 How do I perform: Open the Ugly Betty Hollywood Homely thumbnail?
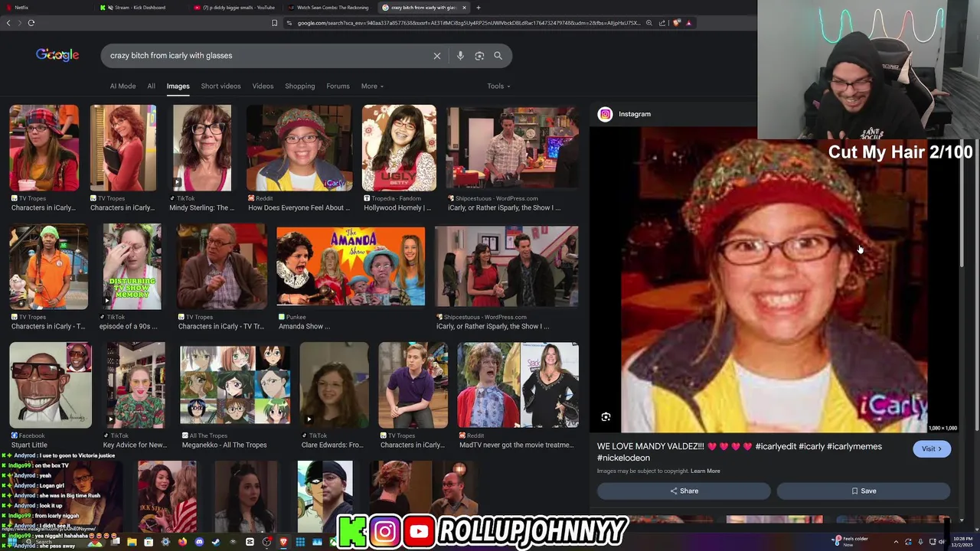pos(399,148)
